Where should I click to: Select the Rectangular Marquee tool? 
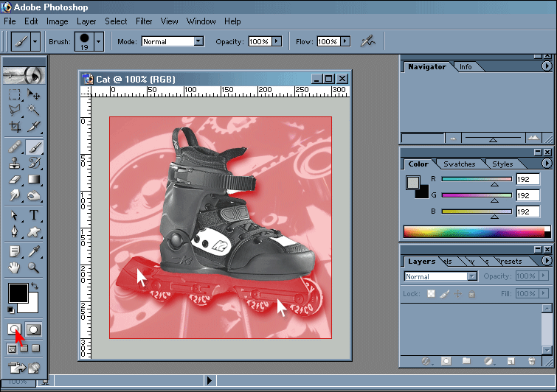coord(15,94)
